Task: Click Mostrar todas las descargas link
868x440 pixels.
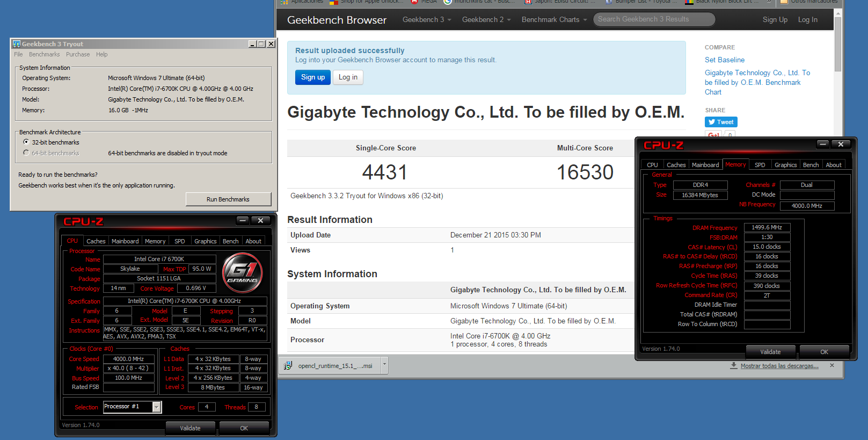Action: (779, 366)
